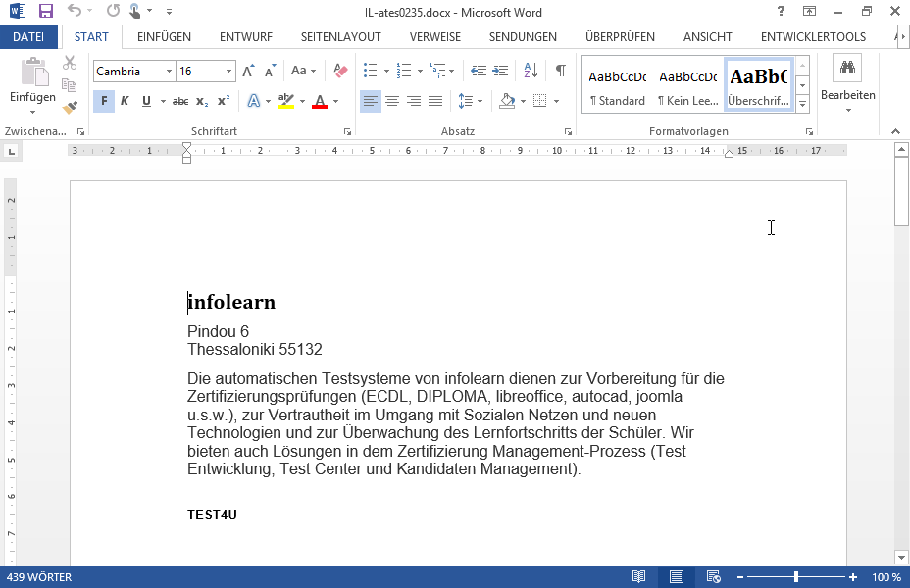Expand the styles gallery more arrow

point(803,105)
